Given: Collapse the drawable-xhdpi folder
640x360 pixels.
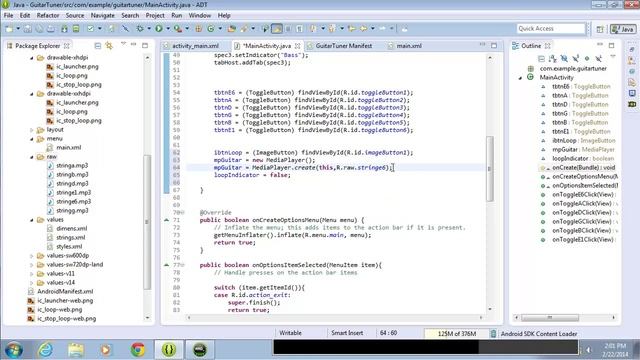Looking at the screenshot, I should tap(32, 58).
